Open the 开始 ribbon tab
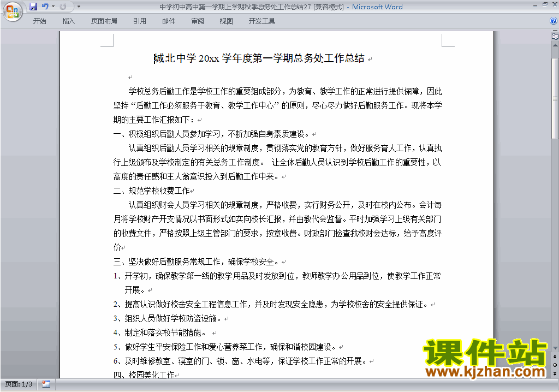Screen dimensions: 559x392 (x=39, y=21)
